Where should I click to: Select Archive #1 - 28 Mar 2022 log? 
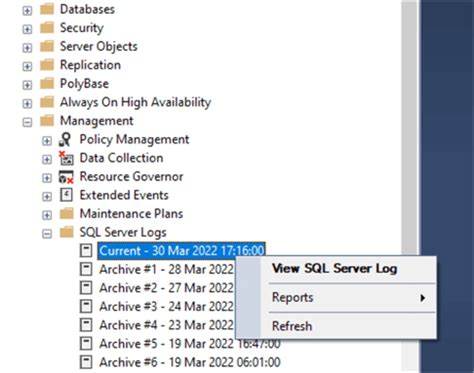(166, 269)
